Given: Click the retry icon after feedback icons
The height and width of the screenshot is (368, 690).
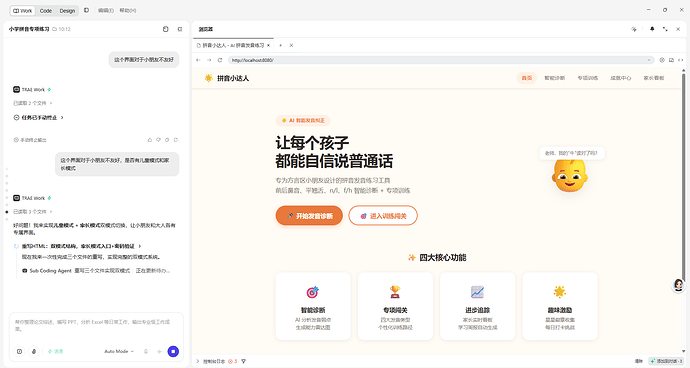Looking at the screenshot, I should coord(176,140).
